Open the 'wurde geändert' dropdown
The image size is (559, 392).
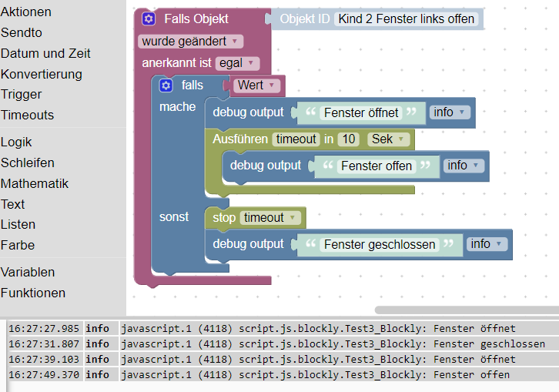click(190, 42)
